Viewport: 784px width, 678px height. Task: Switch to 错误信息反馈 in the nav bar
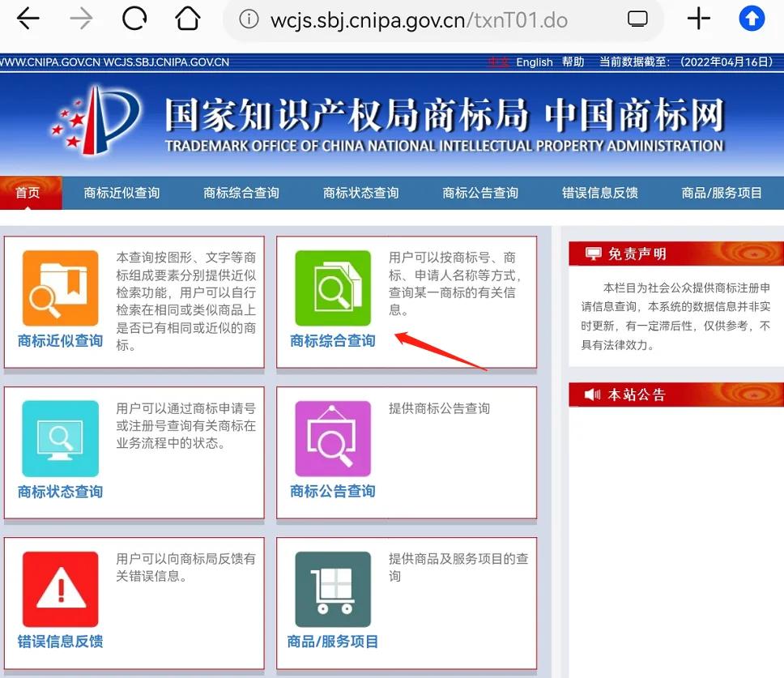[x=599, y=193]
